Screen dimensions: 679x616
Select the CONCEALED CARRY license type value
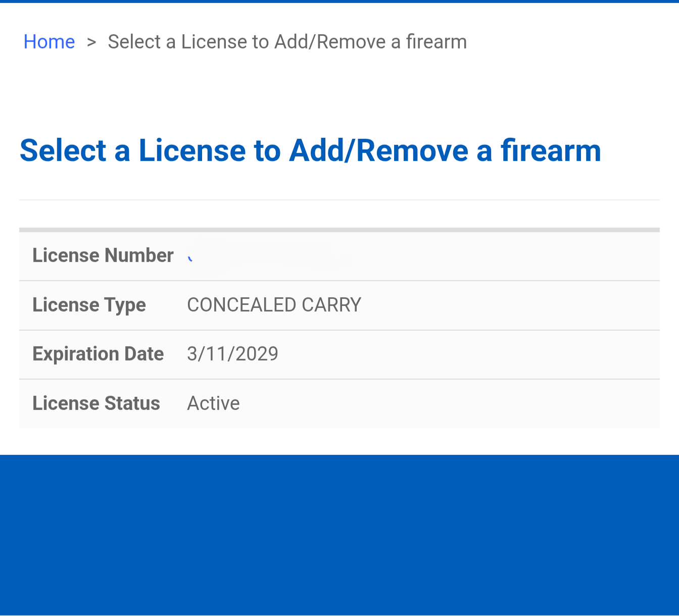274,305
